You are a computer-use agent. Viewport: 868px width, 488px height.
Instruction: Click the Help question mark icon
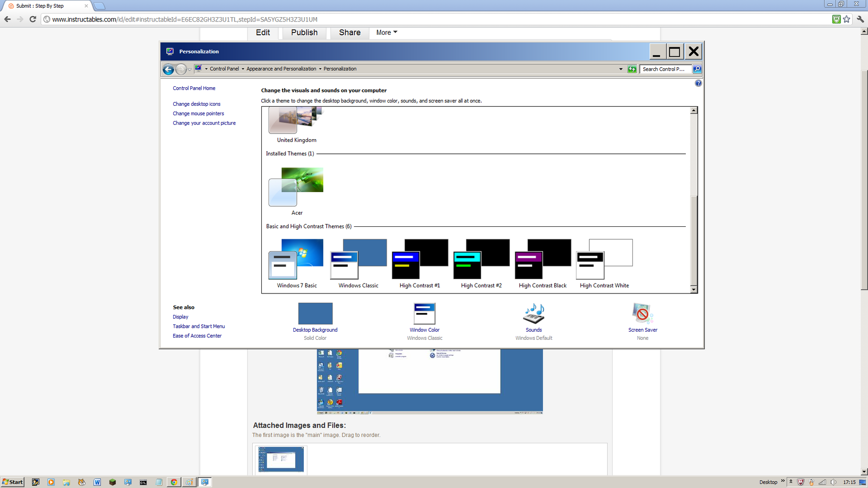point(698,83)
